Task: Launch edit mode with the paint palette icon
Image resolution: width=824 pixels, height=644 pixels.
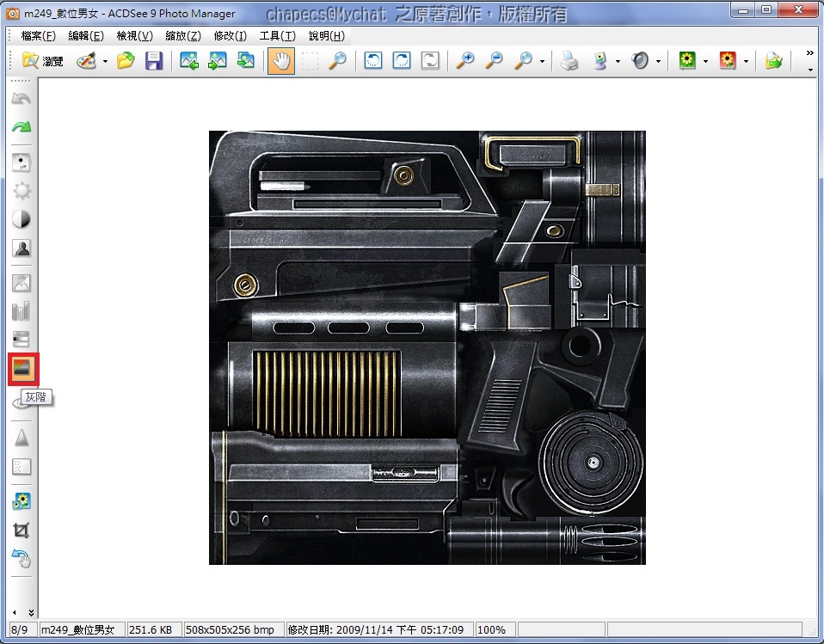Action: tap(86, 61)
